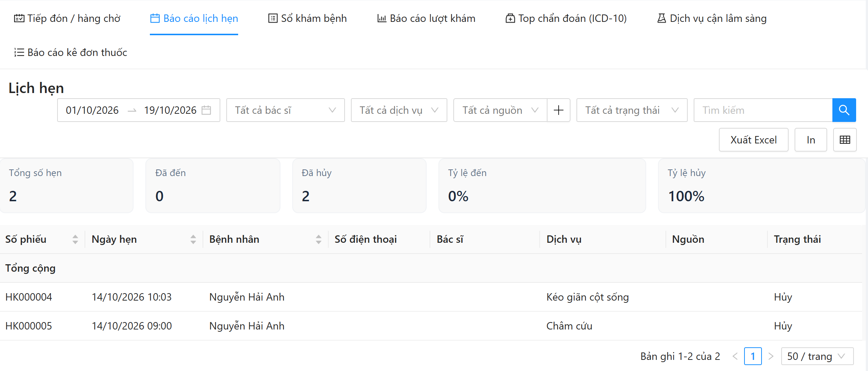Select appointment HK000004 cell

29,297
